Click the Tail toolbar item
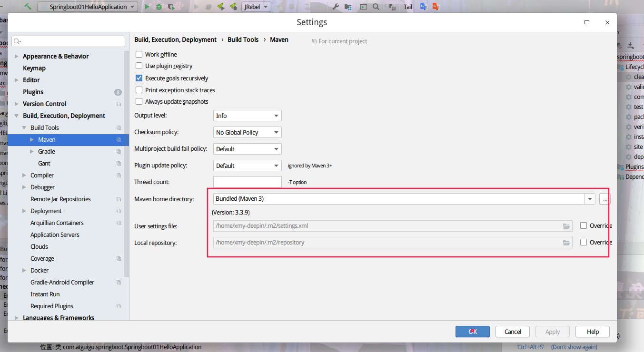 [x=408, y=7]
